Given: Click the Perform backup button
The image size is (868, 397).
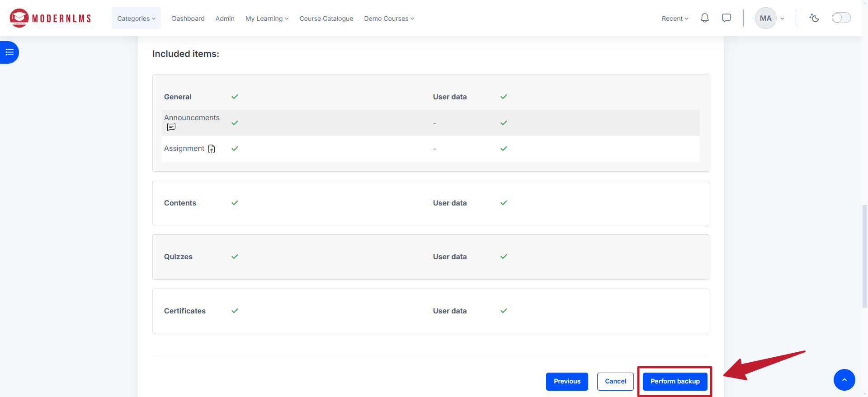Looking at the screenshot, I should point(675,381).
